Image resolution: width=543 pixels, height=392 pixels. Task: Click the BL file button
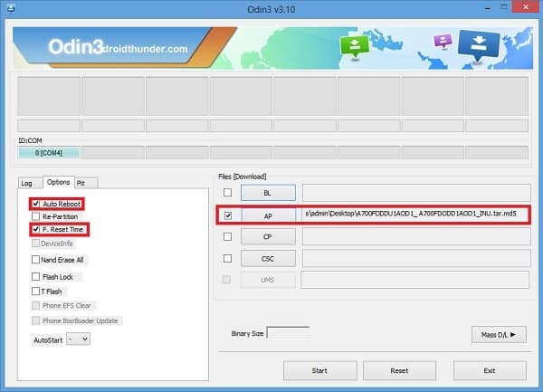click(268, 193)
